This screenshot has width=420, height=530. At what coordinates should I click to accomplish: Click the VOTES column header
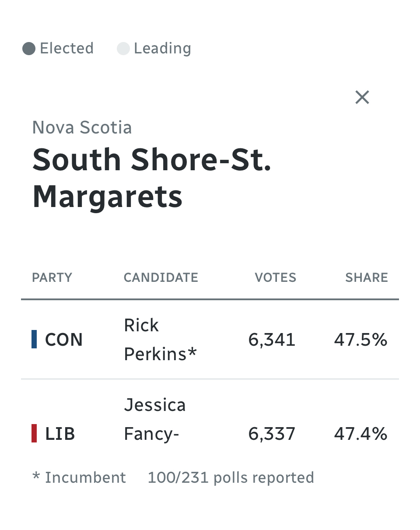coord(275,277)
